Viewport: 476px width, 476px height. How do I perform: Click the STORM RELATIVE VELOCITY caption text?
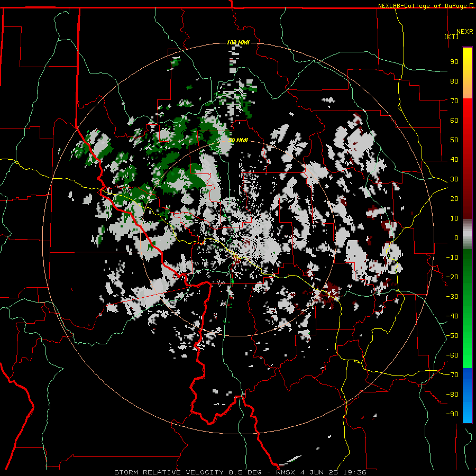pos(169,472)
